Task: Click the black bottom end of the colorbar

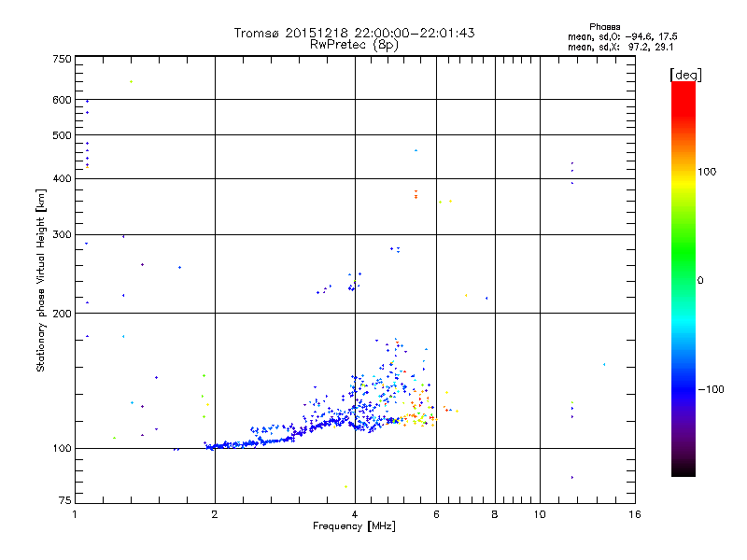Action: (x=684, y=469)
